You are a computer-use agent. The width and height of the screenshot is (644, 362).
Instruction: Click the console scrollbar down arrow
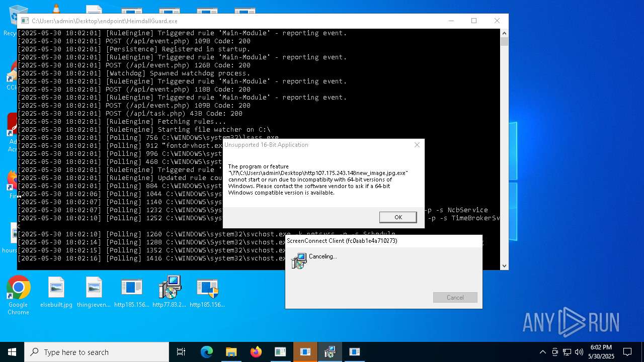504,266
